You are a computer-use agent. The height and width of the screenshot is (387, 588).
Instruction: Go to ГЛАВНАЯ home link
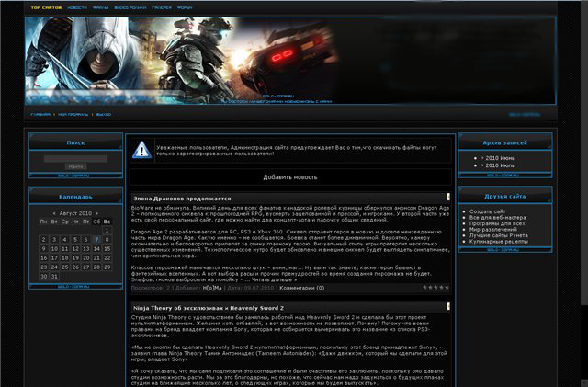pos(40,115)
